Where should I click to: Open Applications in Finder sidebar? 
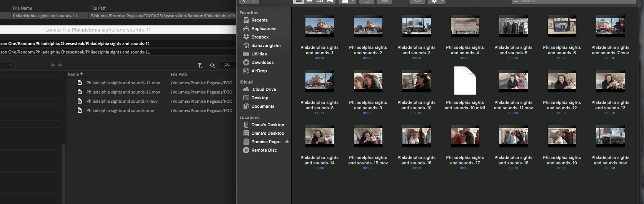264,28
